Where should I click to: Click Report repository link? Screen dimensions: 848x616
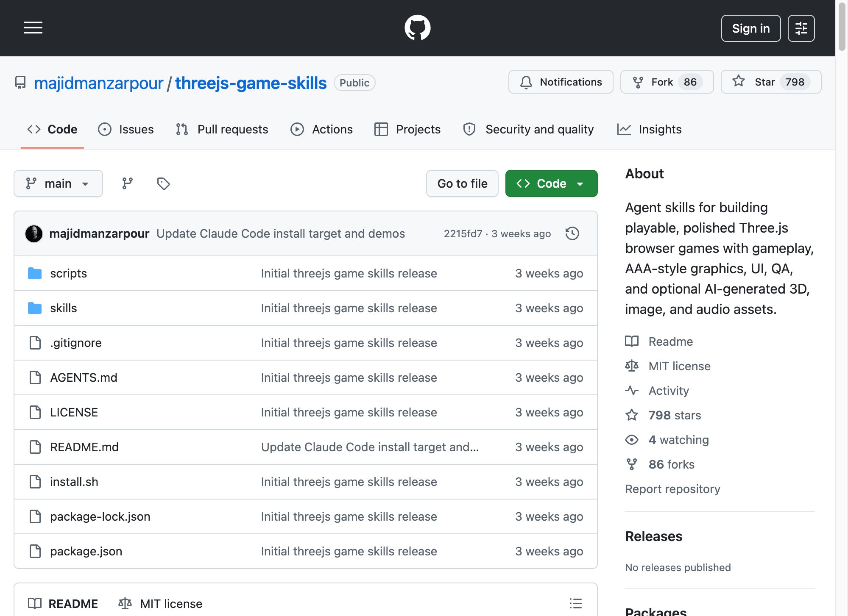tap(672, 489)
